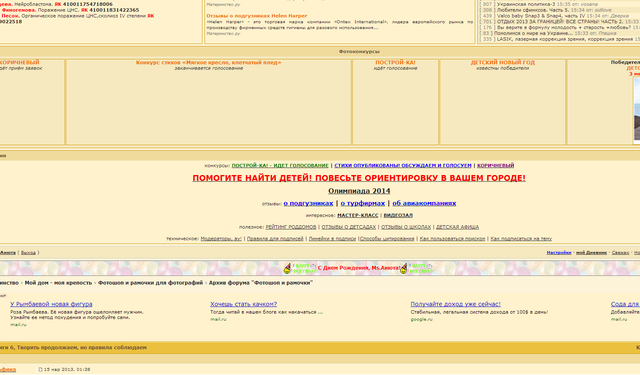Open the 'ПОСТРОЙ-КА! - ИДЕТ ГОЛОСОВАНИЕ' contest link

tap(280, 165)
